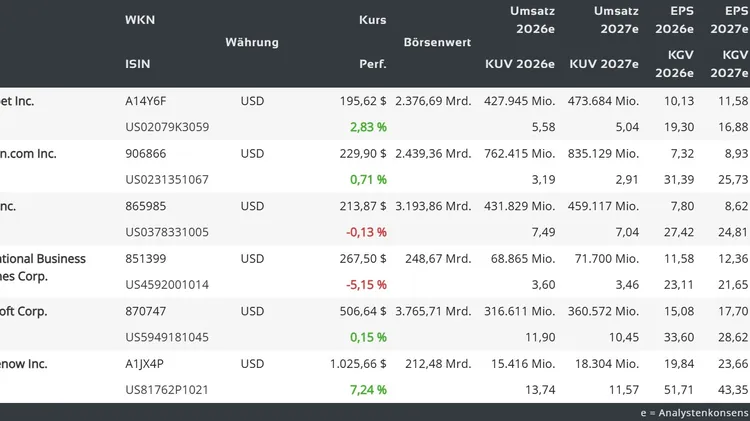Click the International Business Machines Corp. name
The width and height of the screenshot is (750, 421).
click(x=43, y=268)
